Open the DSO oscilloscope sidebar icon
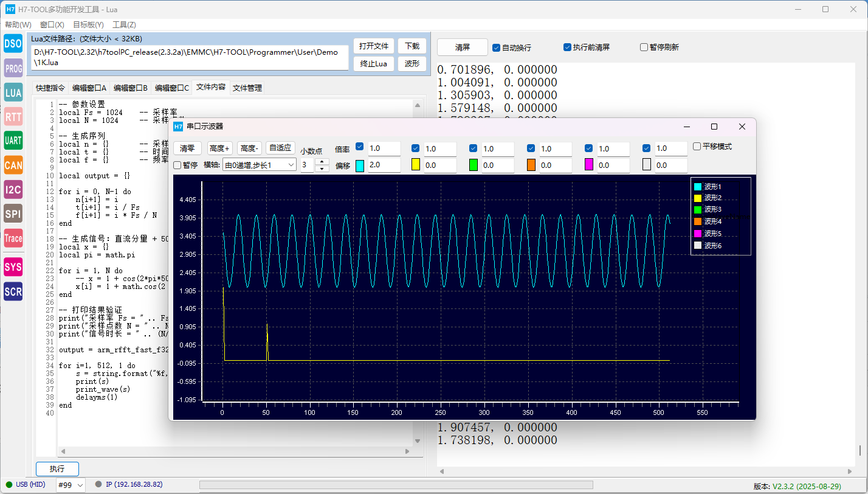Viewport: 868px width, 494px height. [13, 43]
